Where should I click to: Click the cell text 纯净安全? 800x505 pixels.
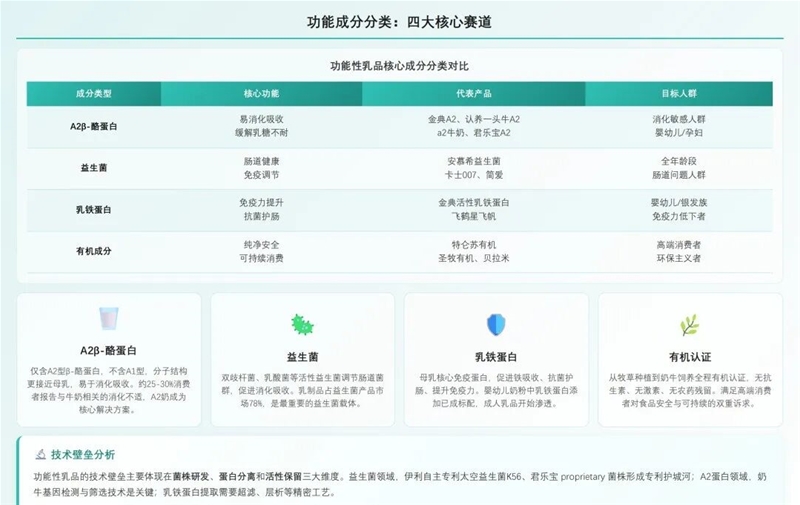pos(261,245)
